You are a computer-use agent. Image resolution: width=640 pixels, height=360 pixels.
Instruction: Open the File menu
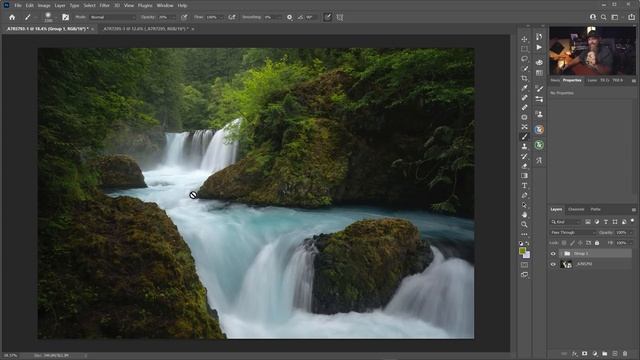18,5
